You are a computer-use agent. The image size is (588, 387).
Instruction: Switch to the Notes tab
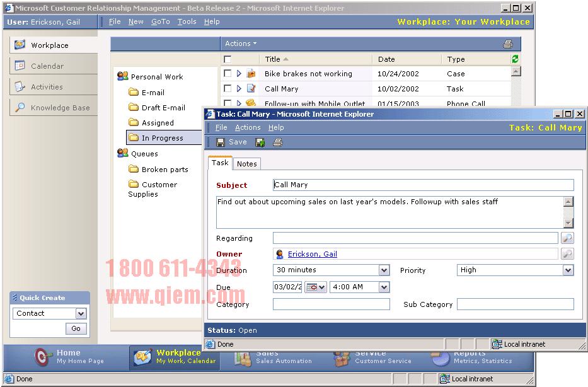tap(247, 164)
